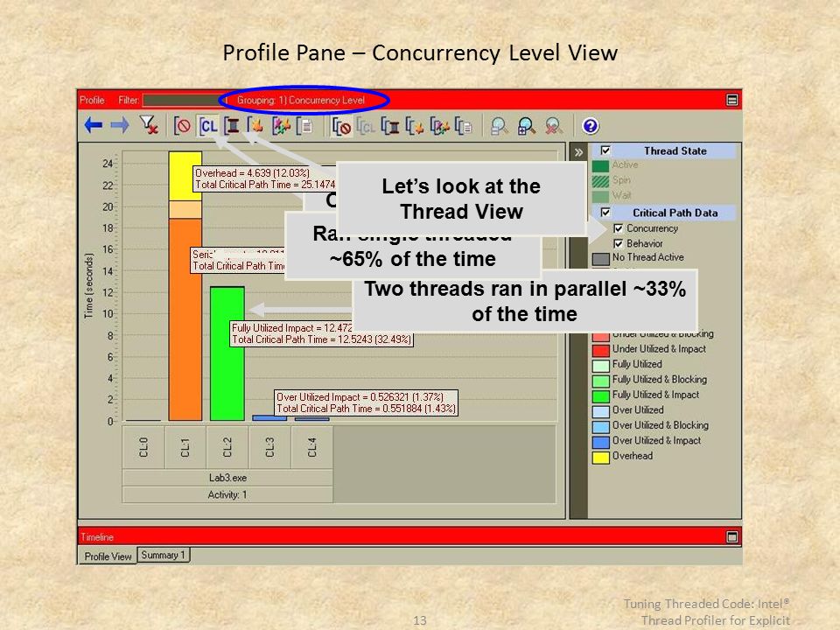Maximize the Profile pane

(x=731, y=100)
